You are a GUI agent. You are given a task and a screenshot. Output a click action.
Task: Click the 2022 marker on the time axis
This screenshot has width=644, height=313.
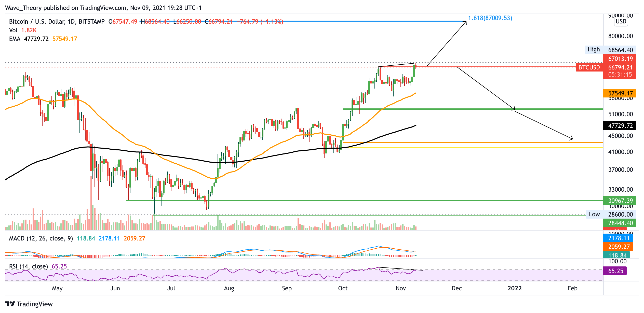(514, 288)
